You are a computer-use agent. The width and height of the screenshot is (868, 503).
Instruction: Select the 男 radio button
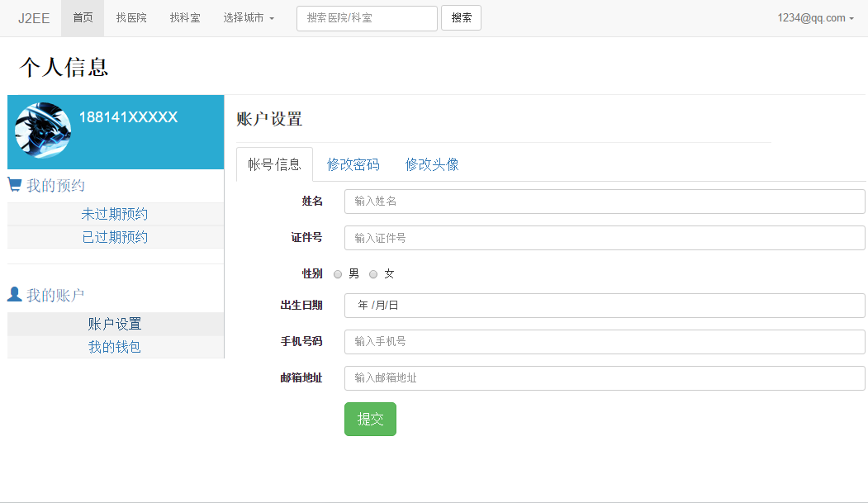(338, 274)
